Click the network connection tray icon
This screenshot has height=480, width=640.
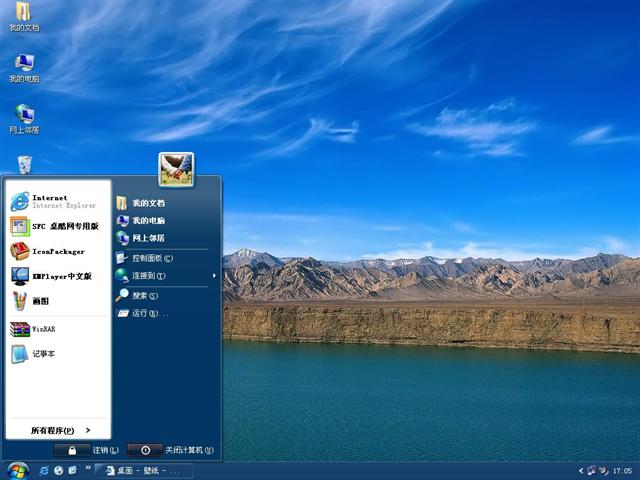[592, 471]
